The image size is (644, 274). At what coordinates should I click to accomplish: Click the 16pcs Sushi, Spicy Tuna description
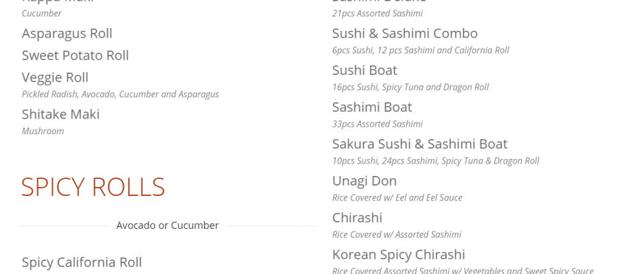(410, 88)
